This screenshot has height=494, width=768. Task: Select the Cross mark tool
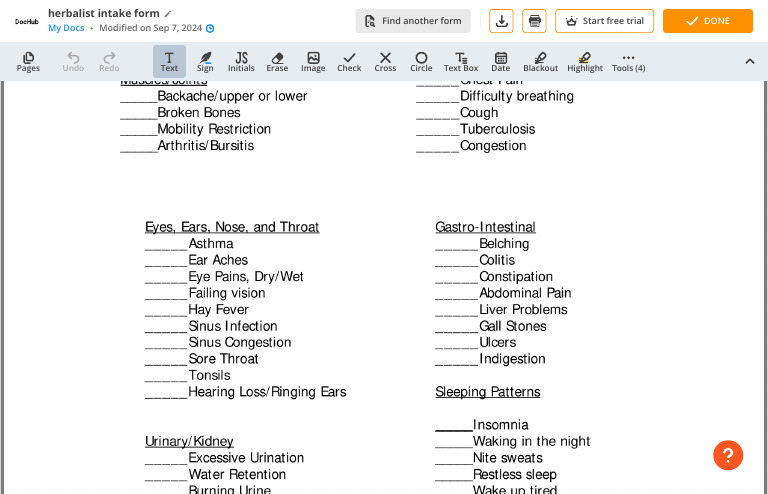[x=385, y=62]
